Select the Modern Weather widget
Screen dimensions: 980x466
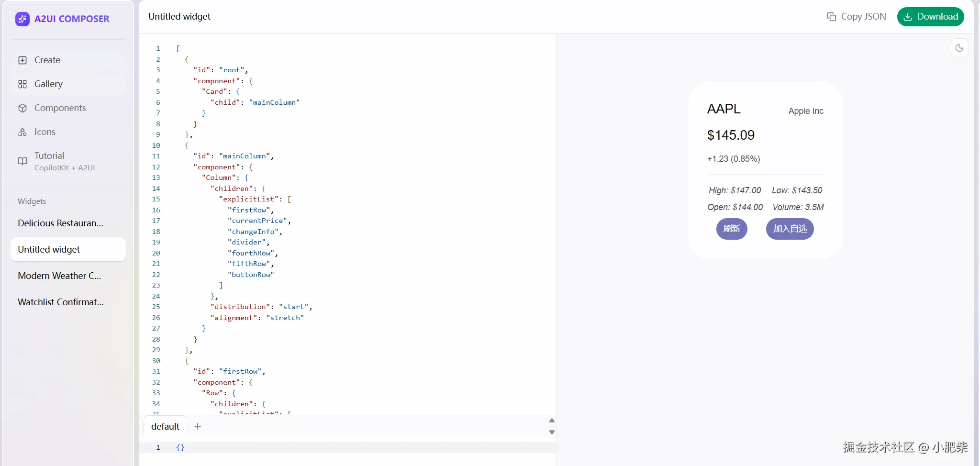coord(68,276)
